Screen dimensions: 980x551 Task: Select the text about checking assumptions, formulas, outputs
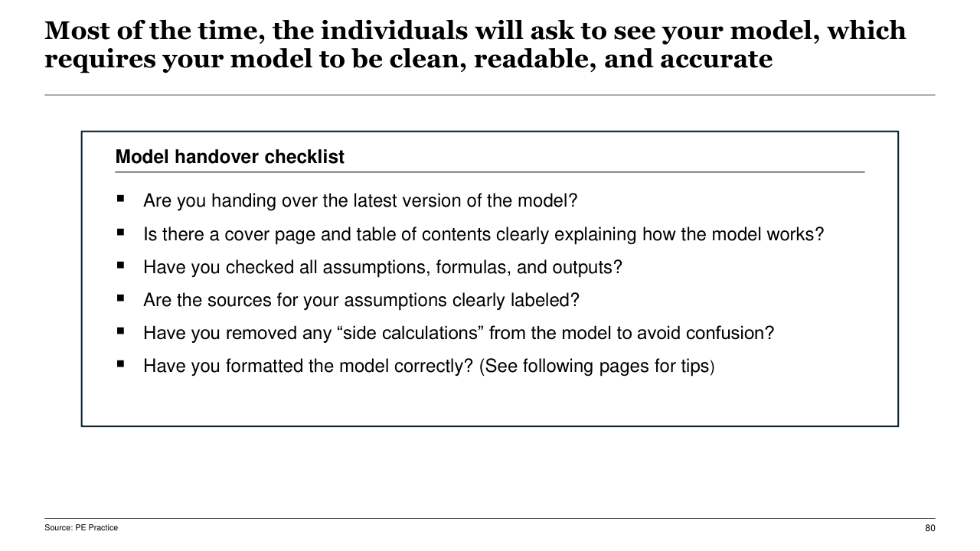(x=383, y=267)
